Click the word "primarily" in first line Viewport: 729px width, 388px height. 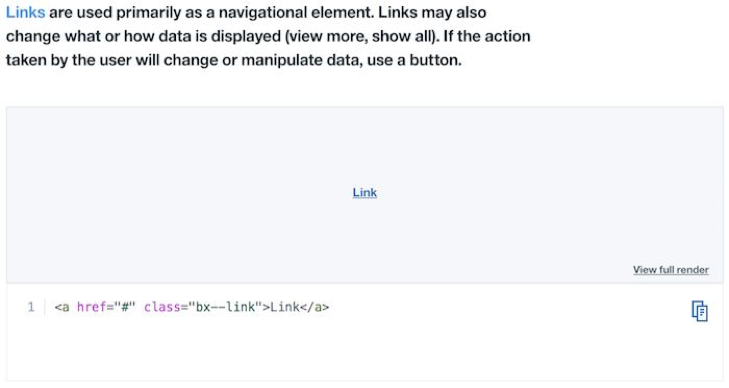pos(148,13)
